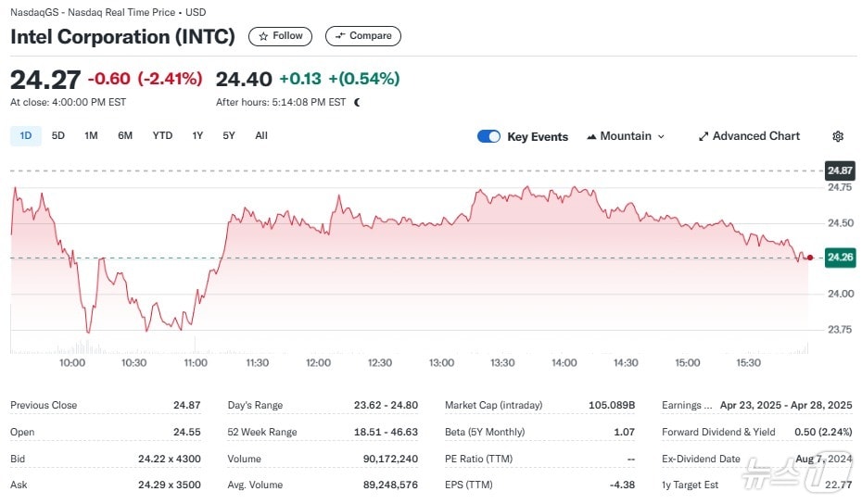Open the Advanced Chart link

point(755,136)
